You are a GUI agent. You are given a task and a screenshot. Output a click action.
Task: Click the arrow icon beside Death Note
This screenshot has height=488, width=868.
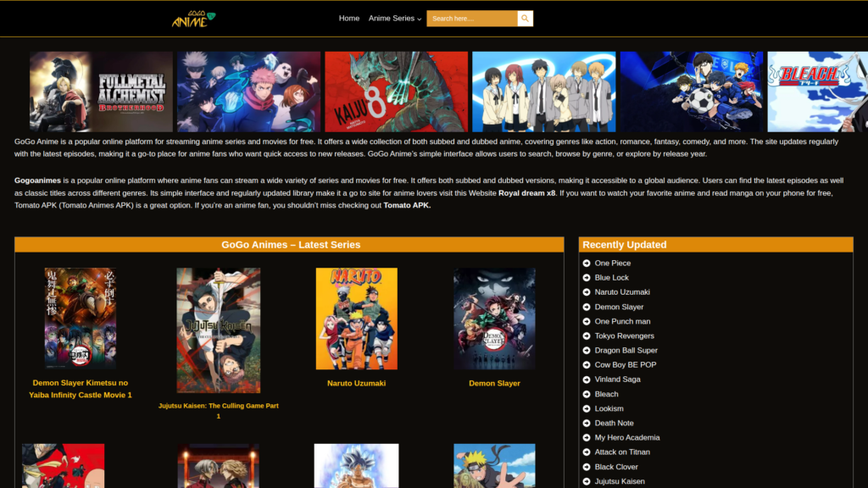point(587,424)
